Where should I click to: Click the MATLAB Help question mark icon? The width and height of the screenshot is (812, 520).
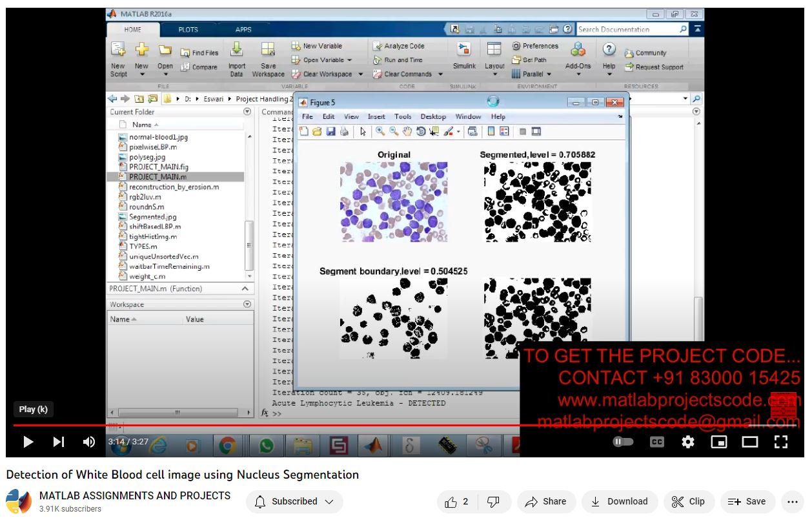tap(609, 50)
